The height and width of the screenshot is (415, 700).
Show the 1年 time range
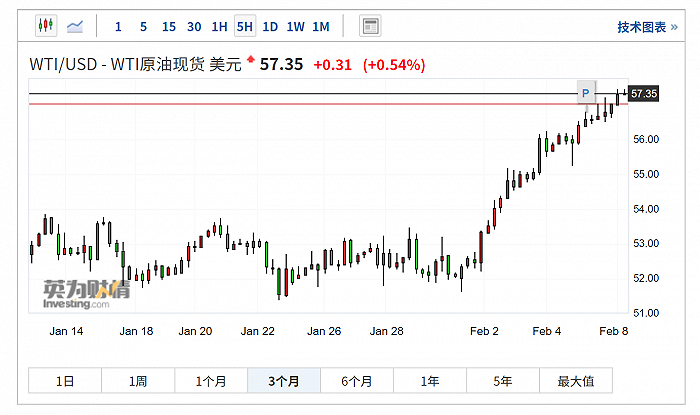pos(430,381)
